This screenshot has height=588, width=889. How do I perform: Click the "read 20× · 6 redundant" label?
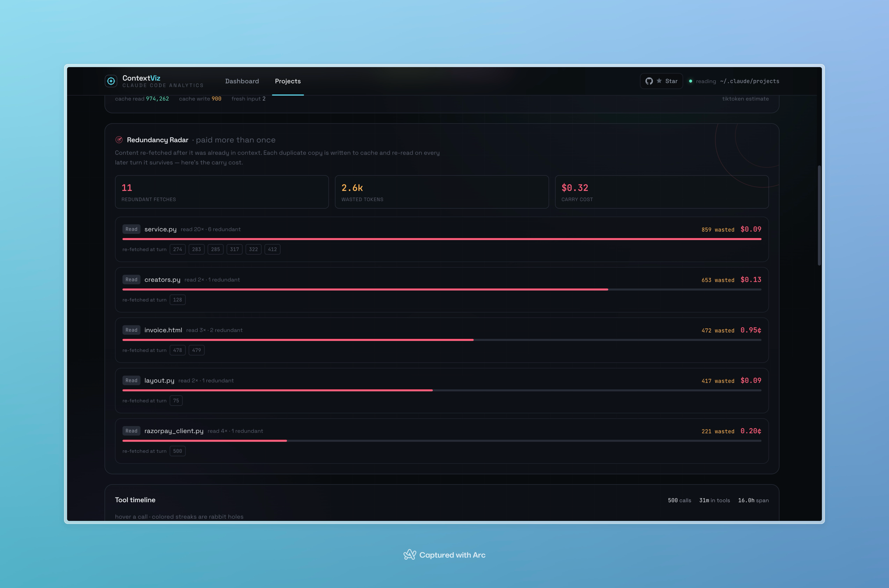pyautogui.click(x=211, y=230)
